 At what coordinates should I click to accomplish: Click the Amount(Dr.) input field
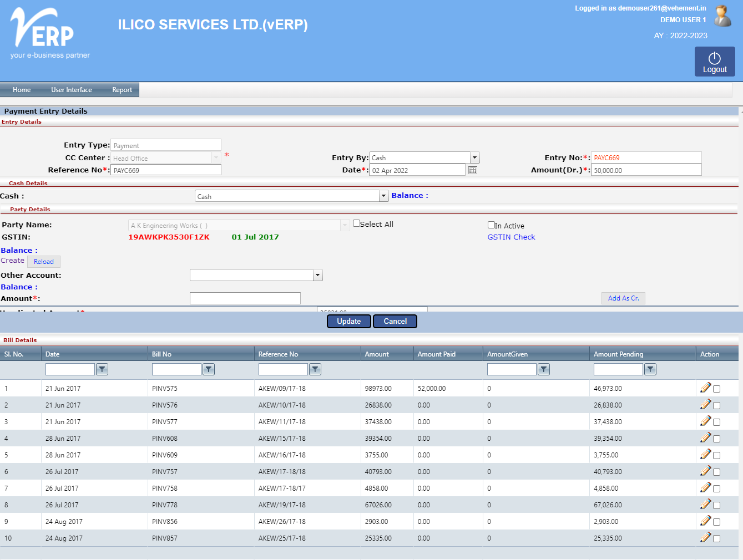click(646, 170)
